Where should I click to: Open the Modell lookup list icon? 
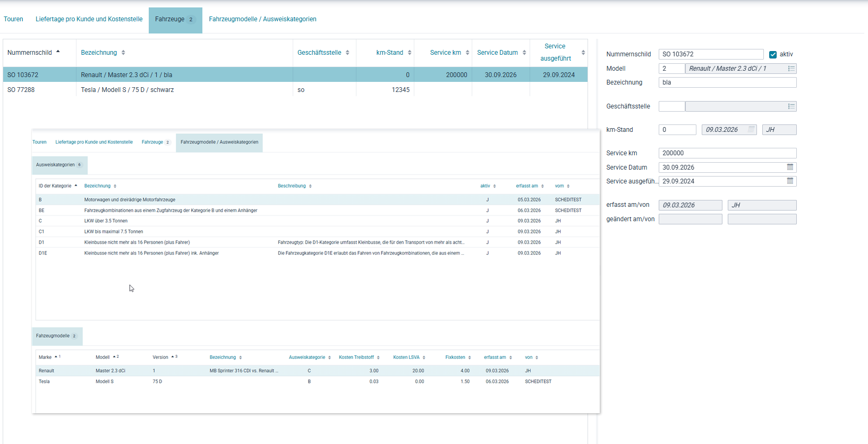point(791,69)
